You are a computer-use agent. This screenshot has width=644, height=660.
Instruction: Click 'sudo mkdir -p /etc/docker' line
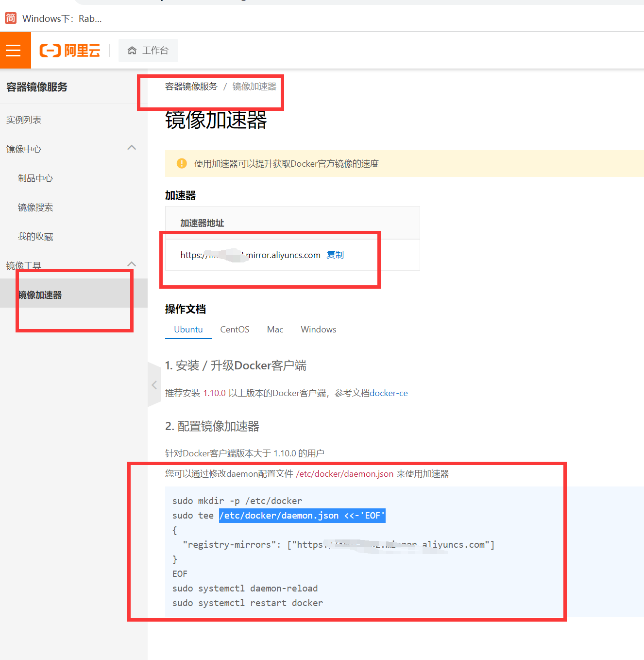(x=237, y=501)
